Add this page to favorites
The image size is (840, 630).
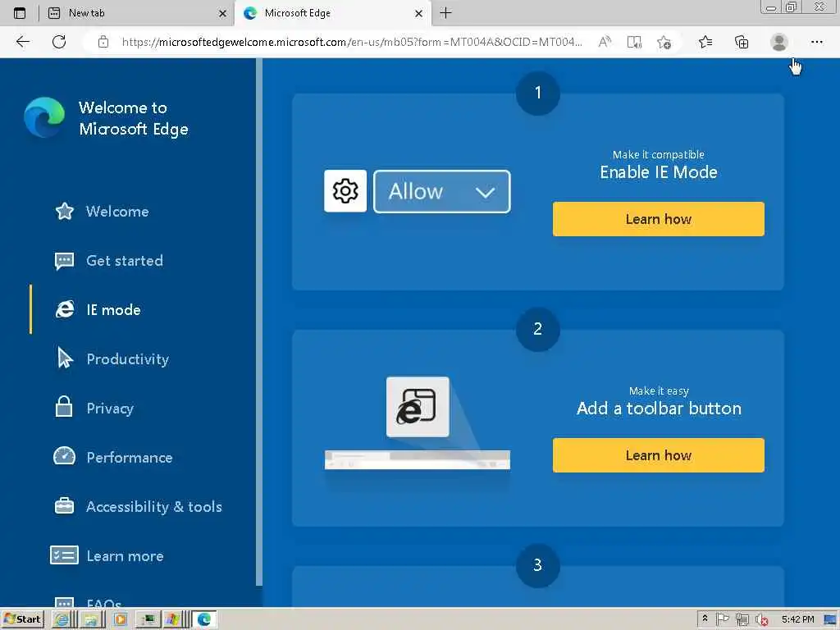tap(664, 42)
